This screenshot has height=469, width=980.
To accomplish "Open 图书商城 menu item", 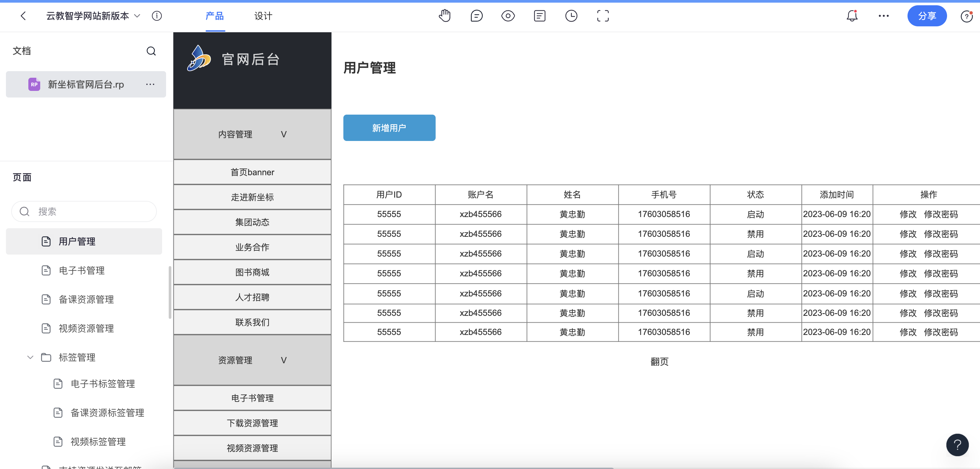I will pos(252,272).
